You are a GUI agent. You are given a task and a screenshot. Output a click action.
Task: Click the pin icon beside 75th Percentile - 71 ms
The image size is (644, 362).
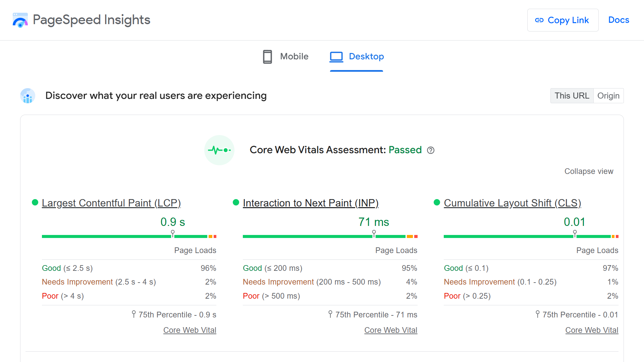click(330, 314)
